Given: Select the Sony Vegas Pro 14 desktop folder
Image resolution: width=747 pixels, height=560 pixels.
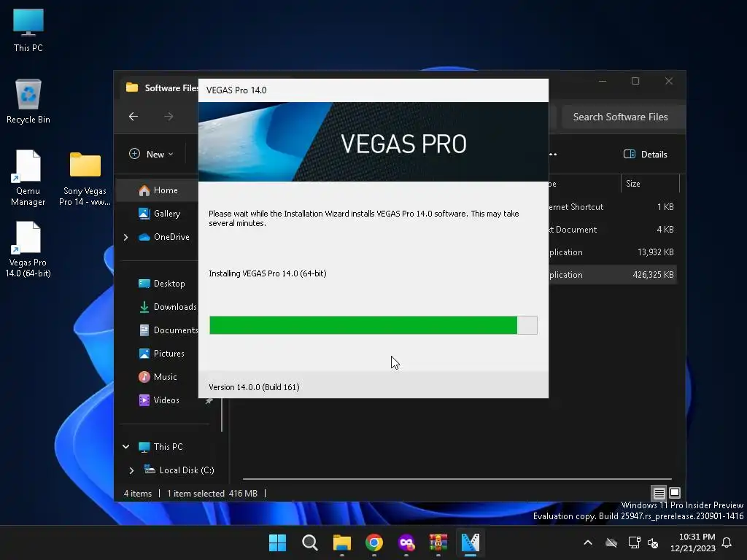Looking at the screenshot, I should (85, 178).
